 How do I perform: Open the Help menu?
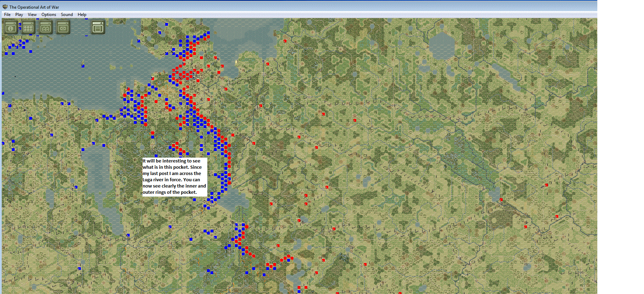click(82, 15)
